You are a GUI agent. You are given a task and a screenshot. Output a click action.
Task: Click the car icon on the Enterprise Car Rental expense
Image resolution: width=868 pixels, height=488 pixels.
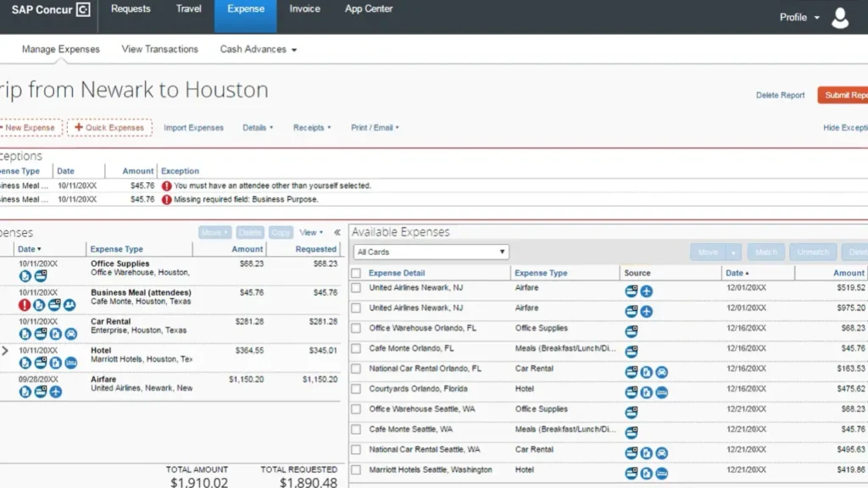point(71,334)
